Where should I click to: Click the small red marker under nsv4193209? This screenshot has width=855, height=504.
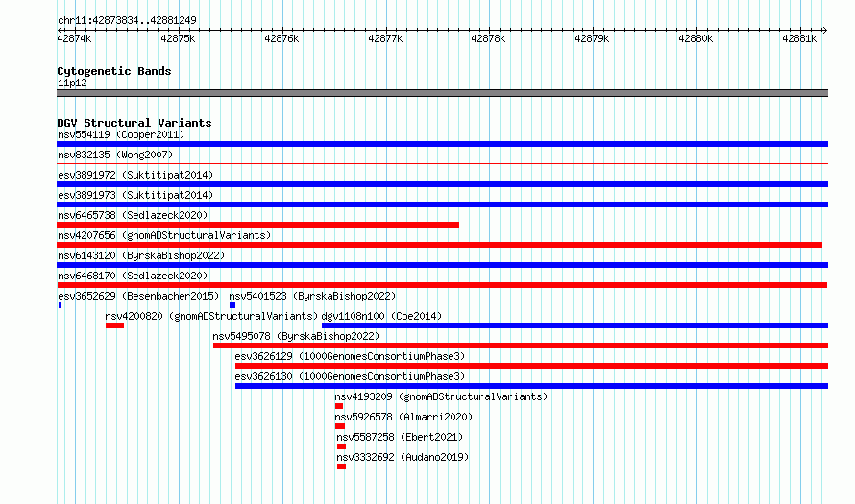point(339,406)
